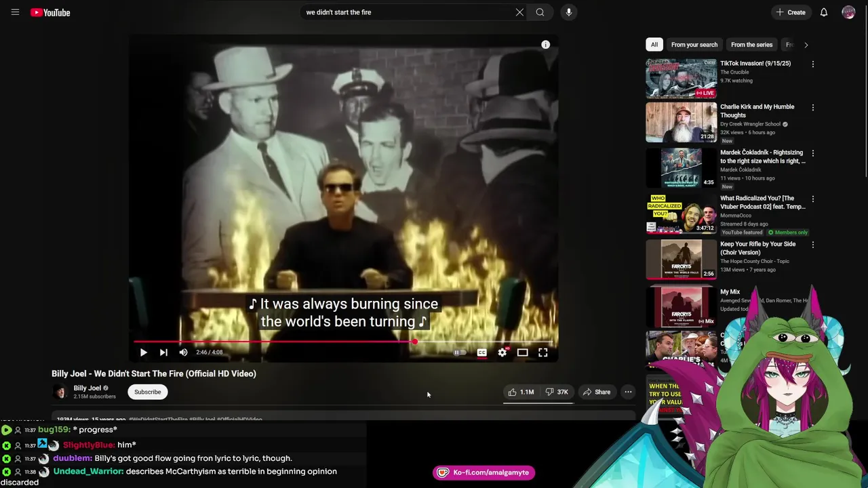Screen dimensions: 868x488
Task: Like the video with 1.1M likes
Action: tap(521, 392)
